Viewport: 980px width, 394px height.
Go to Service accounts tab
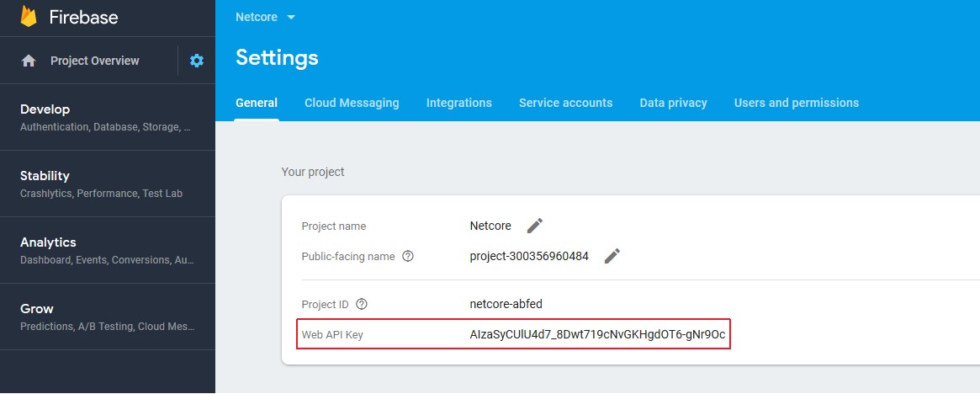(x=565, y=103)
